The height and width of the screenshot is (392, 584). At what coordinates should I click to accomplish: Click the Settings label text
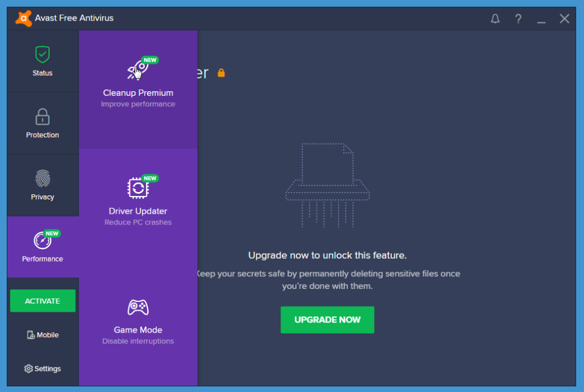(48, 369)
